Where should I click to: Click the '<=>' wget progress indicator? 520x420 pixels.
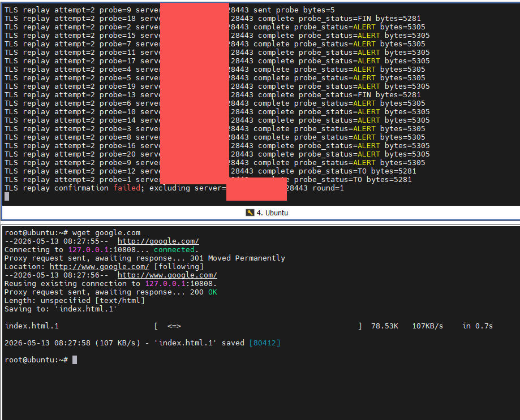174,326
